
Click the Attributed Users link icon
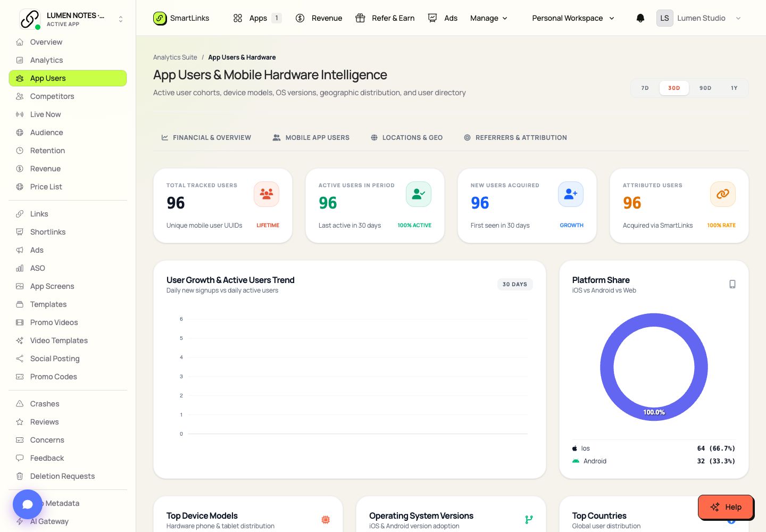[x=723, y=194]
